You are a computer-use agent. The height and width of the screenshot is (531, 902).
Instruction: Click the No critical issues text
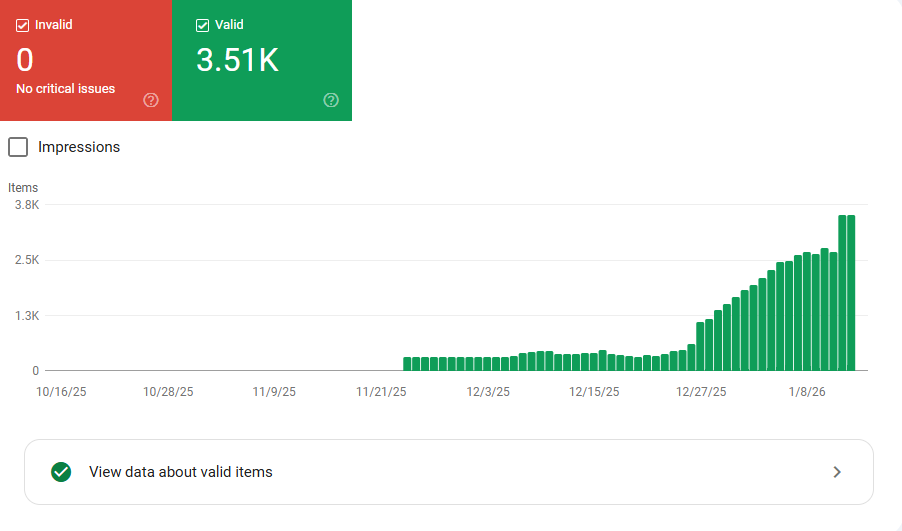coord(66,89)
